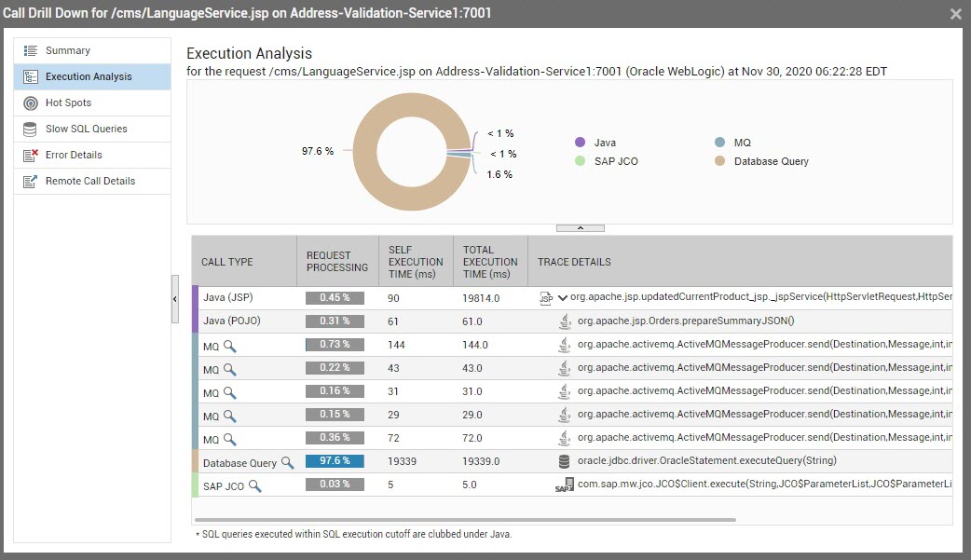Expand the JSP trace row chevron
Screen dimensions: 971x560
pyautogui.click(x=562, y=298)
